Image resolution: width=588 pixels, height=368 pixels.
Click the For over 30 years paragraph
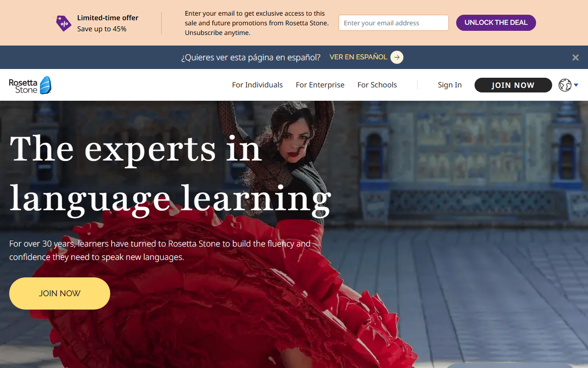(160, 250)
